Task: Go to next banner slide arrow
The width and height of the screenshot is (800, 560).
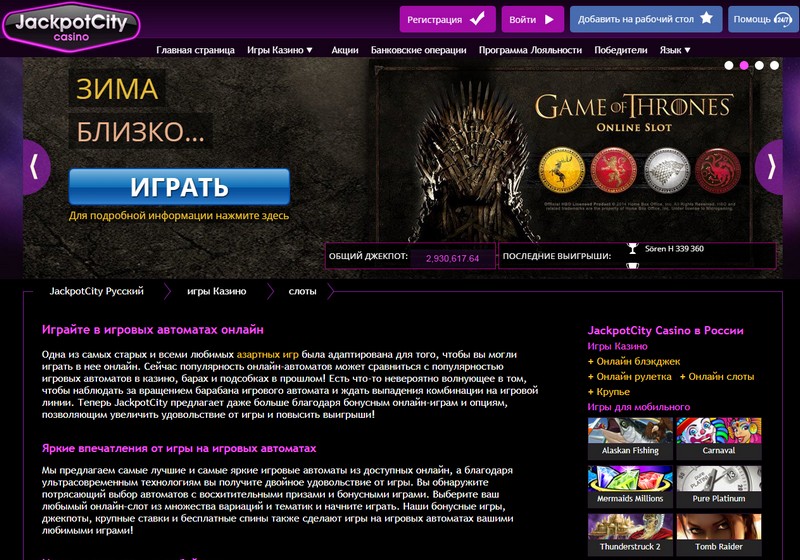Action: point(769,167)
